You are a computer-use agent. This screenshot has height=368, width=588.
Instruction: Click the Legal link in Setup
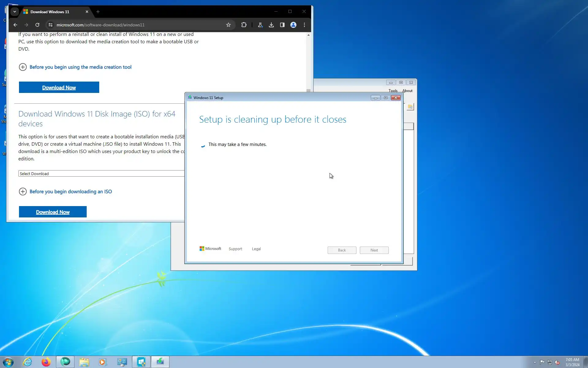(256, 249)
